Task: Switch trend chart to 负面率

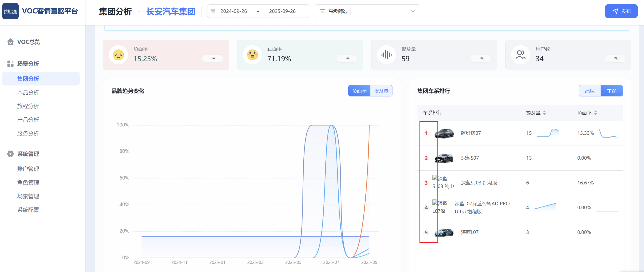Action: point(359,91)
